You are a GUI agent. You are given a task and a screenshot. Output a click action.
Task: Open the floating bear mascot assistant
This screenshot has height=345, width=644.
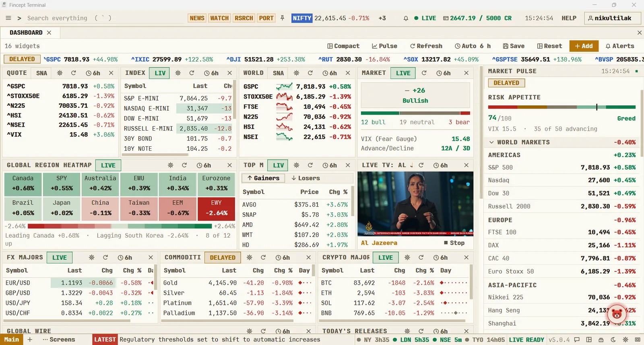(x=617, y=313)
